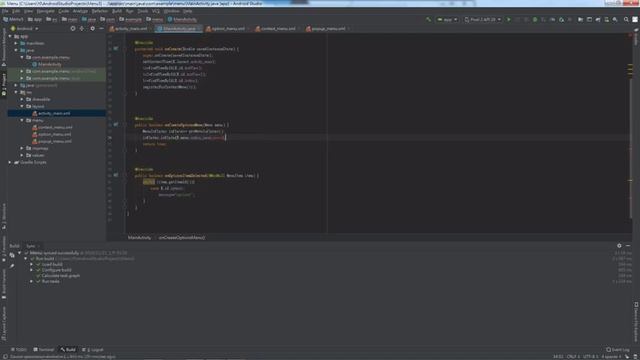640x360 pixels.
Task: Collapse the layout folder arrow
Action: coord(22,106)
